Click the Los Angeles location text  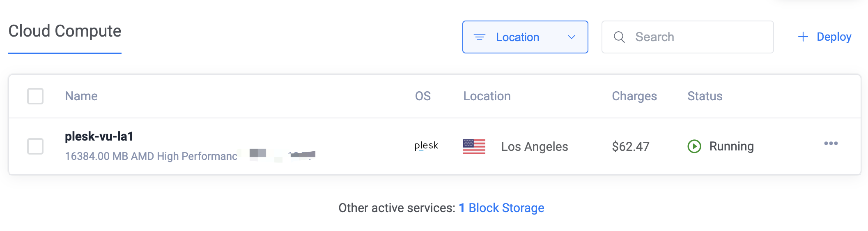coord(535,147)
